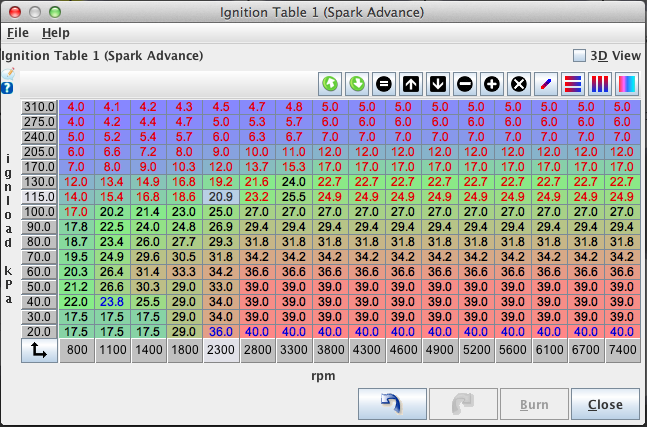Click the green up-arrow icon in toolbar
This screenshot has height=427, width=647.
[330, 84]
